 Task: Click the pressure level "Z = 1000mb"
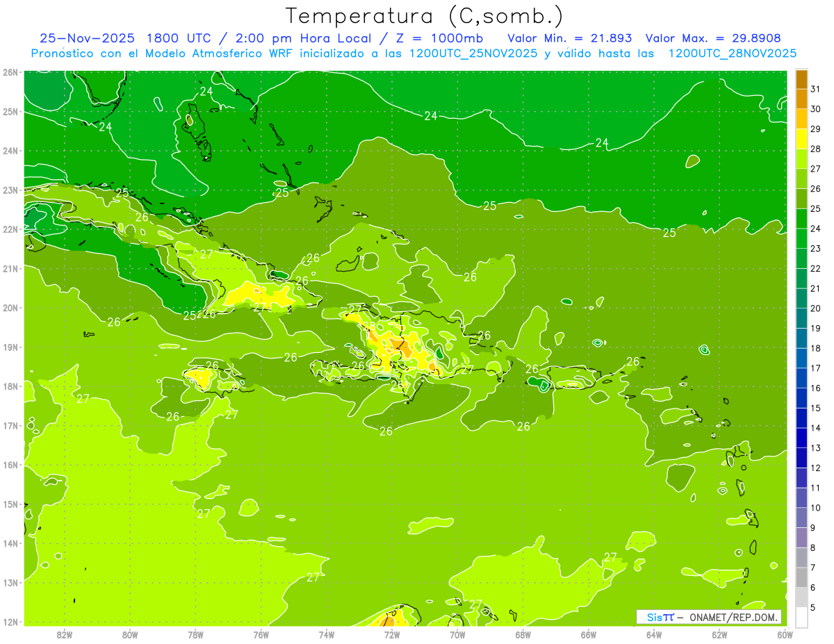(439, 38)
